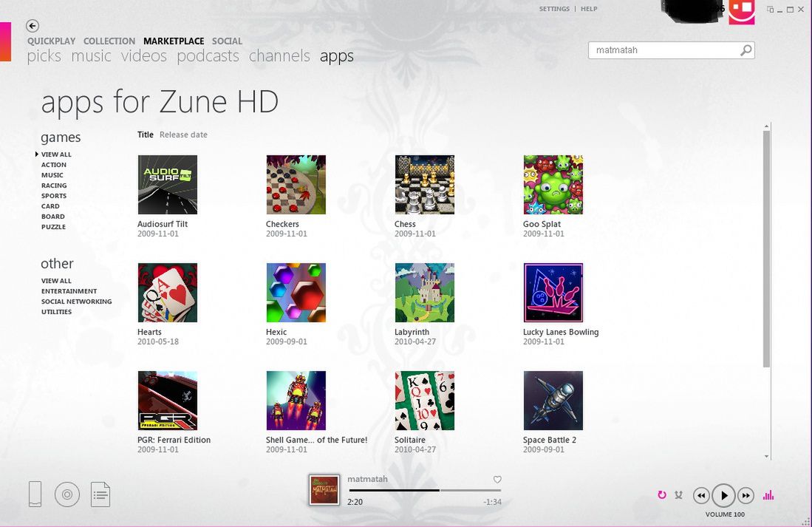Viewport: 812px width, 527px height.
Task: Open the disc burn icon
Action: point(67,494)
